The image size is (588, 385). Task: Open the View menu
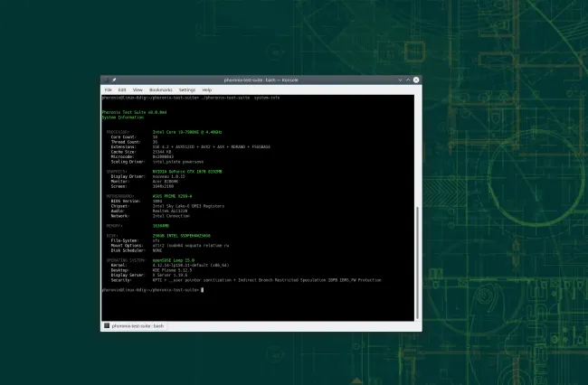(138, 89)
